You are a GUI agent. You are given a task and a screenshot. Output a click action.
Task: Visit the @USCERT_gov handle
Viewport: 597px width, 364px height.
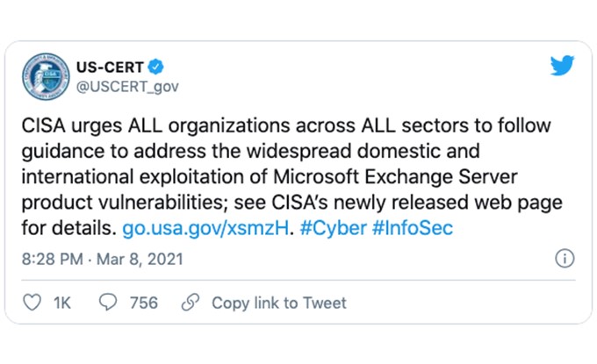(x=127, y=87)
